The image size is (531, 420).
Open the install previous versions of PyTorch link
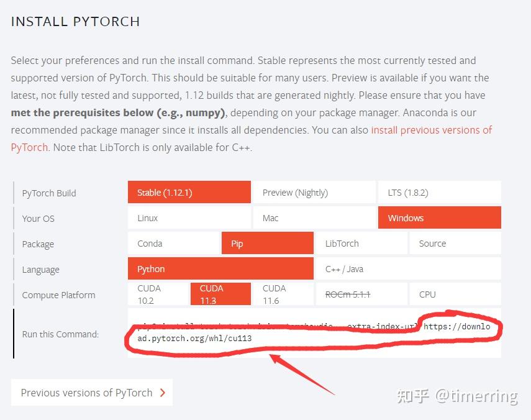(x=431, y=130)
